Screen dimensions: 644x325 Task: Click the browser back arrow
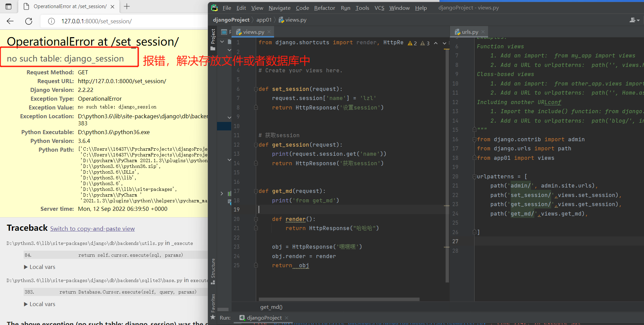(10, 21)
